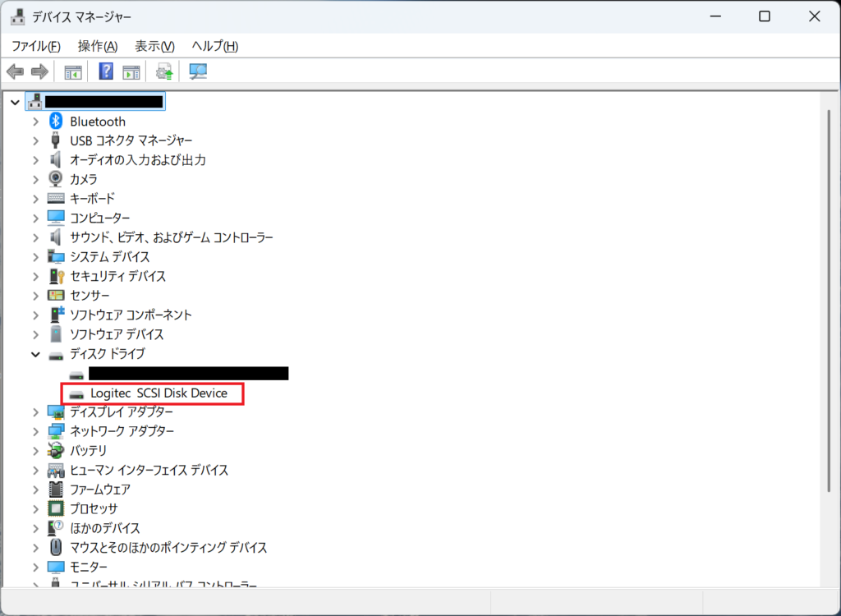Open the 表示(V) menu
This screenshot has height=616, width=841.
pos(154,46)
